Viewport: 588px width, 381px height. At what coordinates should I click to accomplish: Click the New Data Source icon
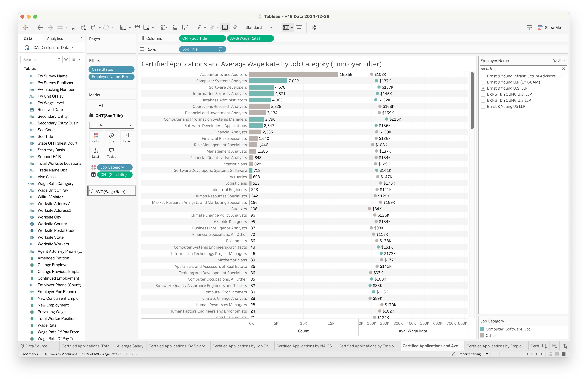84,28
